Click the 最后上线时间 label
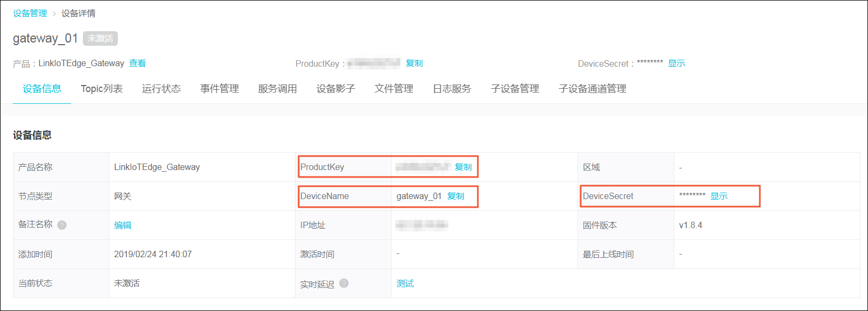The width and height of the screenshot is (868, 311). pyautogui.click(x=608, y=254)
